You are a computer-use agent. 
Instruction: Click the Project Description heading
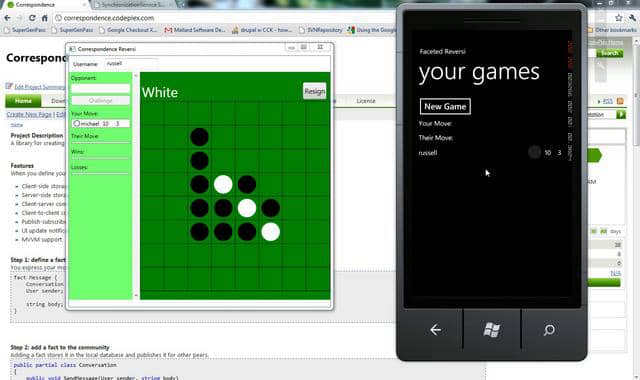[37, 136]
